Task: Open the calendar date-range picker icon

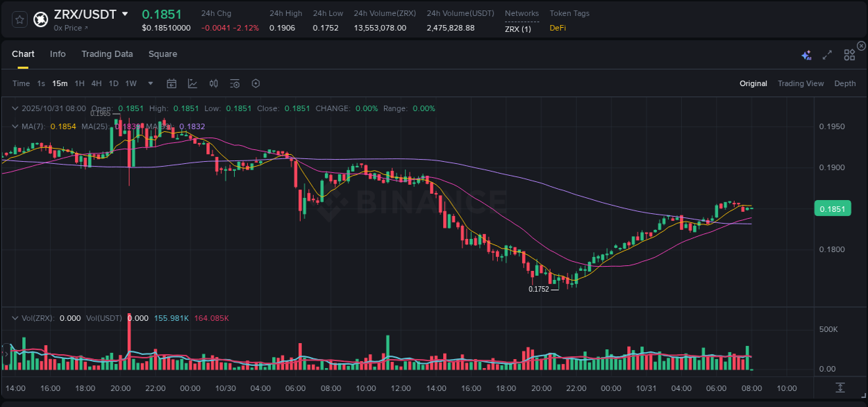Action: click(x=172, y=83)
